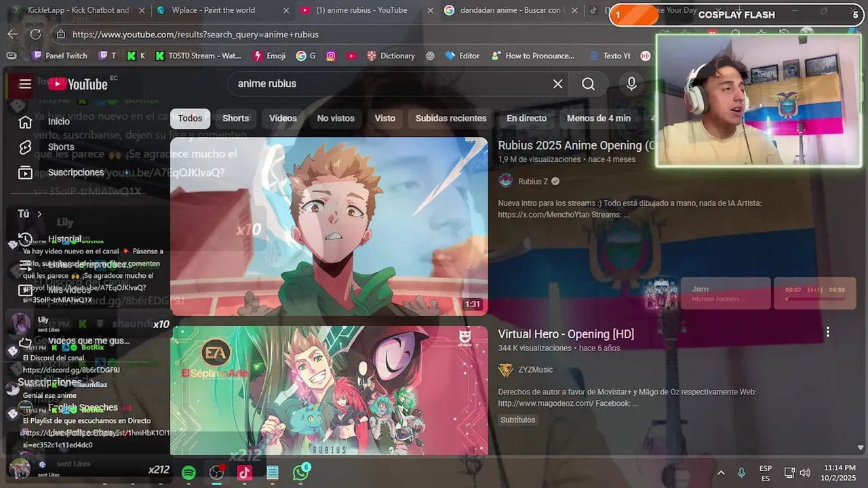Open Suscripciones in the sidebar
Viewport: 868px width, 488px height.
click(x=76, y=172)
